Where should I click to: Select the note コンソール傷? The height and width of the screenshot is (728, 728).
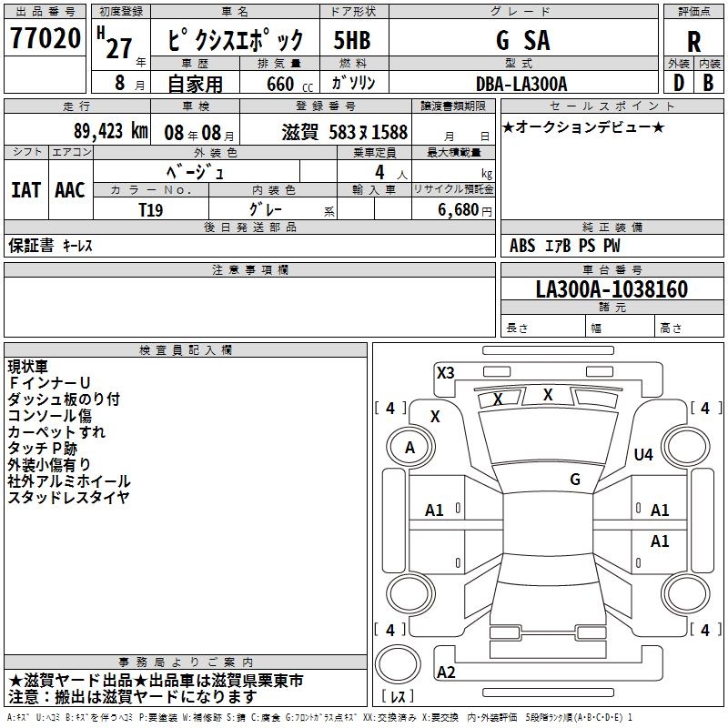pyautogui.click(x=50, y=416)
